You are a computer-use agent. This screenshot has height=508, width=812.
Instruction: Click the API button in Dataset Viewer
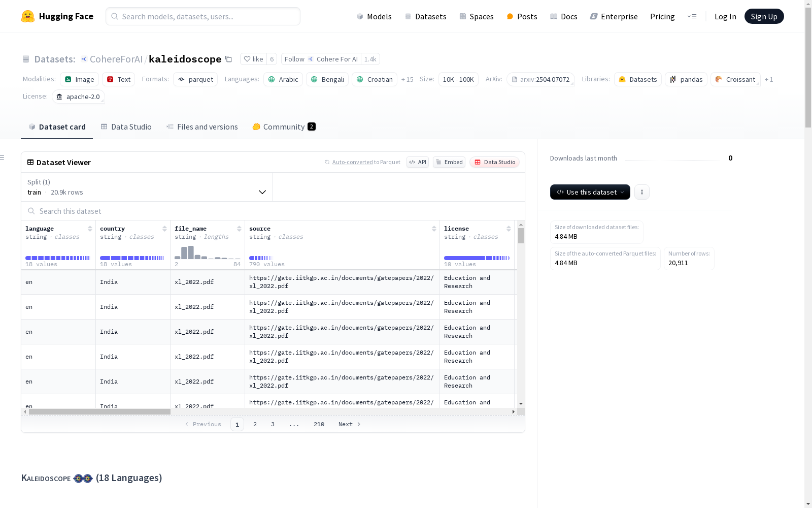coord(418,162)
